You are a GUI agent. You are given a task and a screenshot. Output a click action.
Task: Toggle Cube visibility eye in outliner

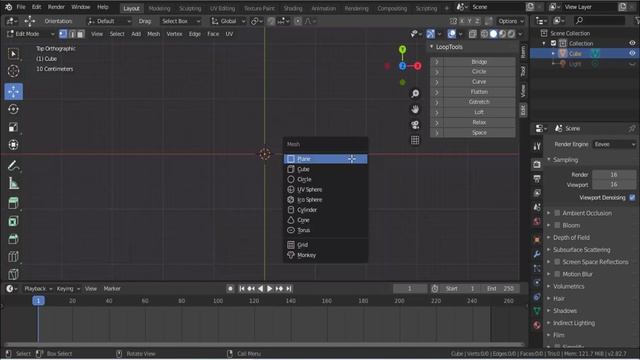[632, 53]
